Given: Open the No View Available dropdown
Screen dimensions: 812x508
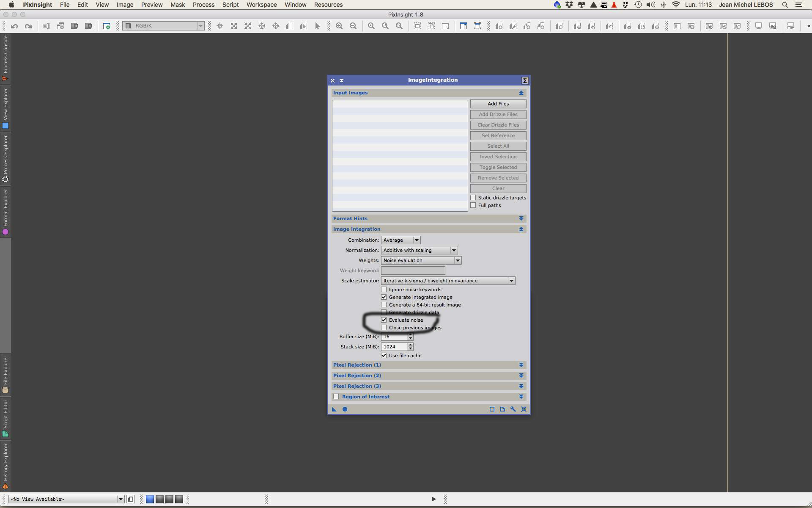Looking at the screenshot, I should 66,499.
